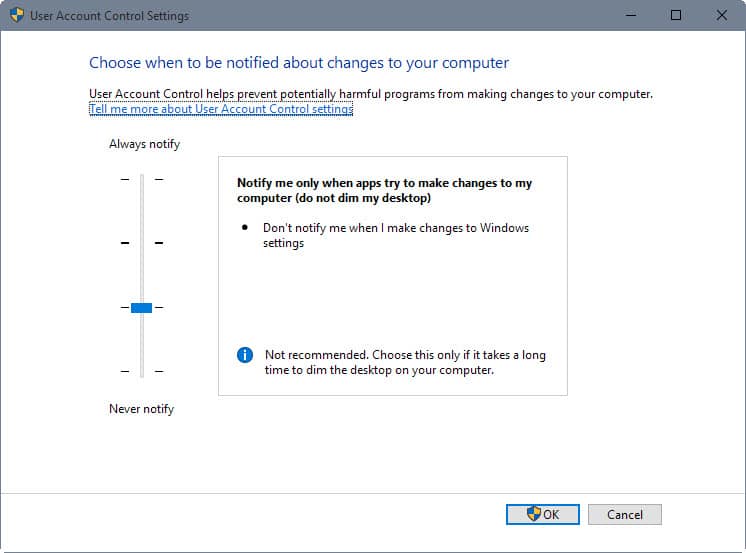Click 'User Account Control helps prevent' description
This screenshot has height=553, width=746.
point(371,94)
